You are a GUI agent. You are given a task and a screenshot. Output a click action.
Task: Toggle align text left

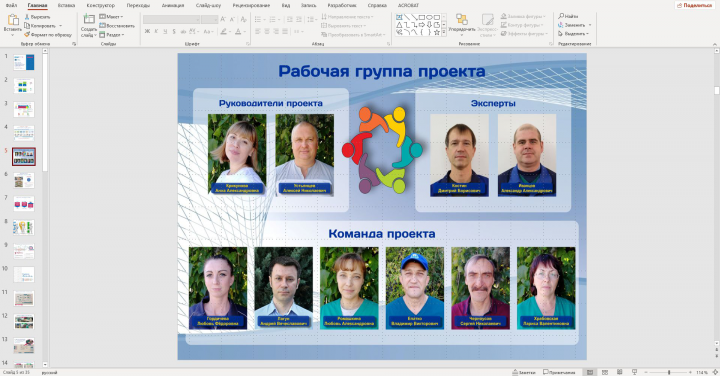point(258,31)
